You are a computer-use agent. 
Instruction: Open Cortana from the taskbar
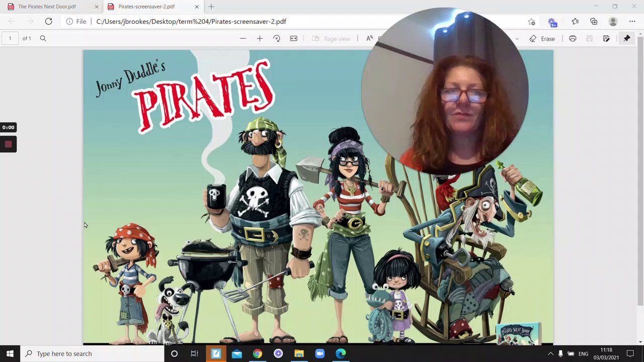tap(174, 353)
